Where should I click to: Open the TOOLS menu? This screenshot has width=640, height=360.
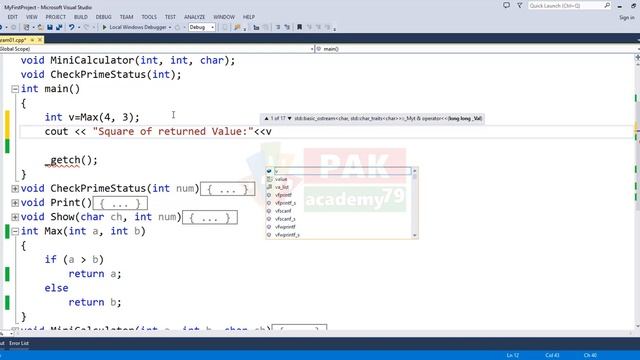click(149, 17)
